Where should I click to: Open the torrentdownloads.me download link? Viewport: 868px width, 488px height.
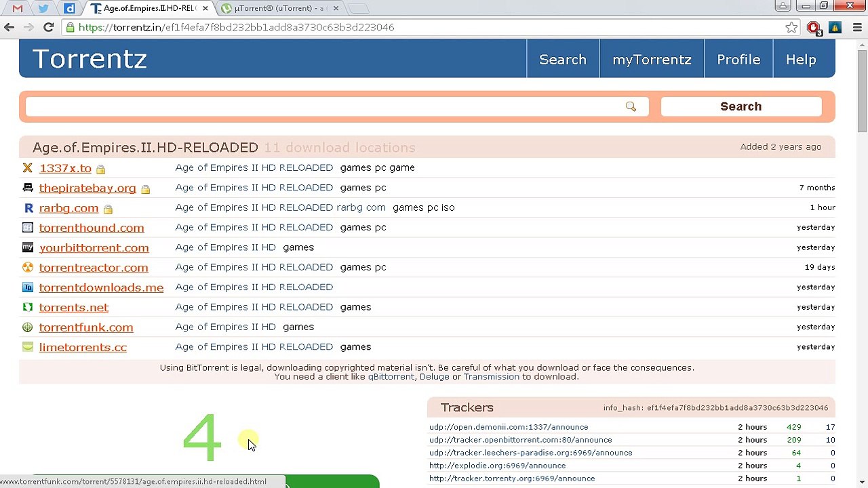point(101,287)
